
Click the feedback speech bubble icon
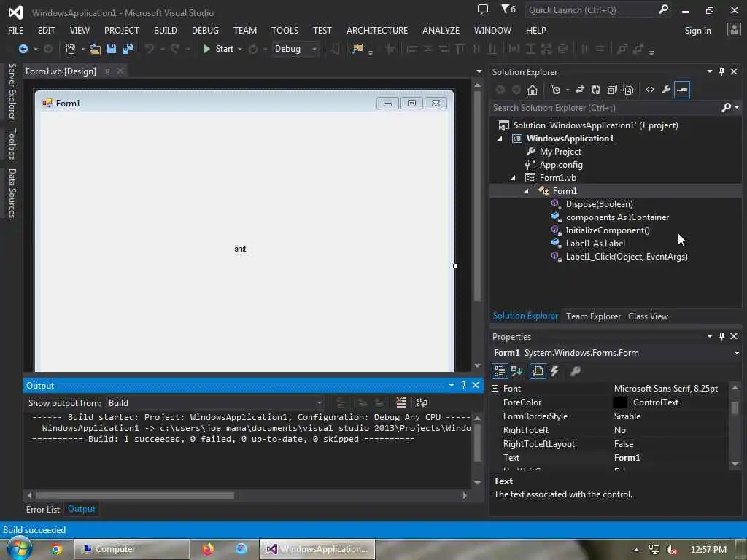[483, 9]
